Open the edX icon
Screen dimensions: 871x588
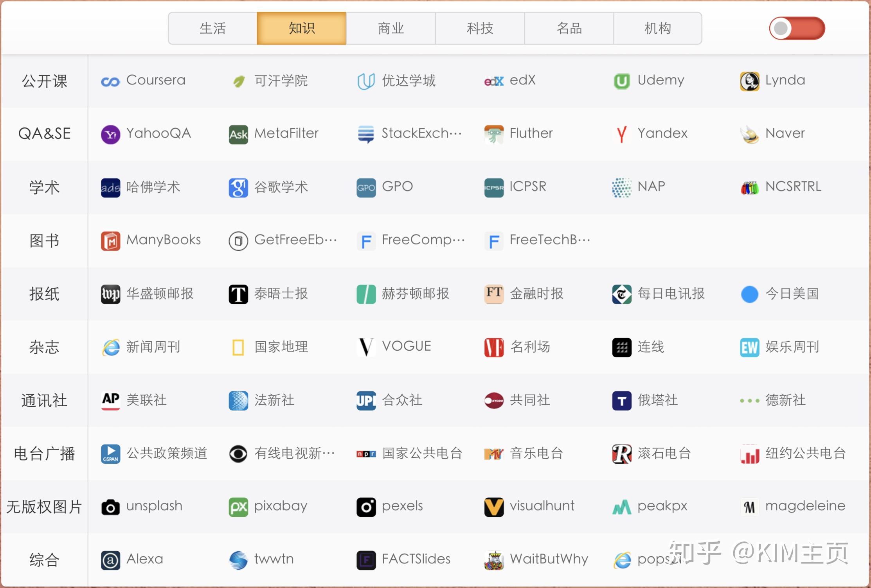pyautogui.click(x=494, y=81)
